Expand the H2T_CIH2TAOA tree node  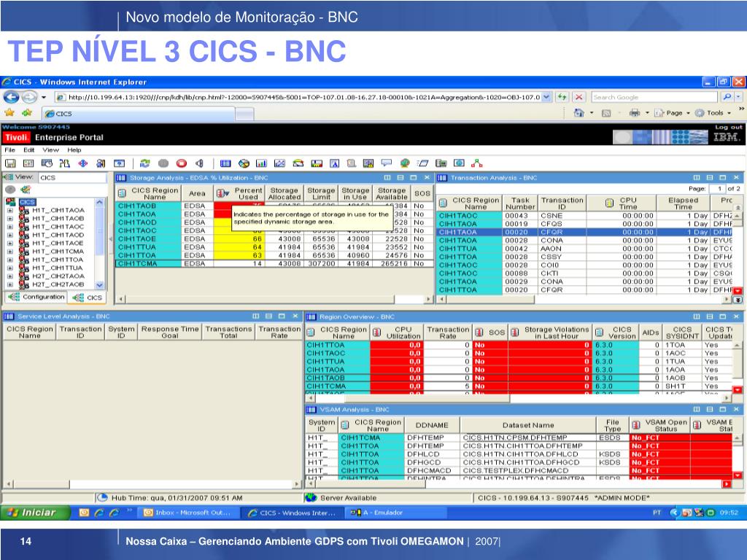[10, 276]
